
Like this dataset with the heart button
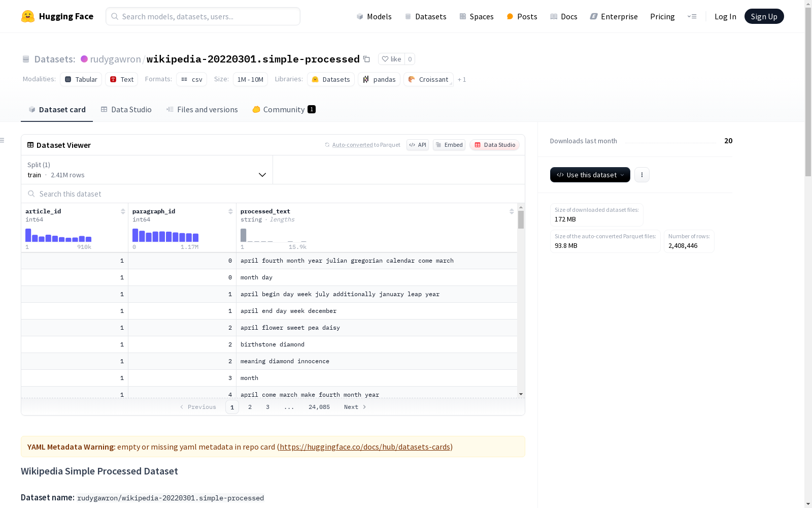pyautogui.click(x=391, y=59)
